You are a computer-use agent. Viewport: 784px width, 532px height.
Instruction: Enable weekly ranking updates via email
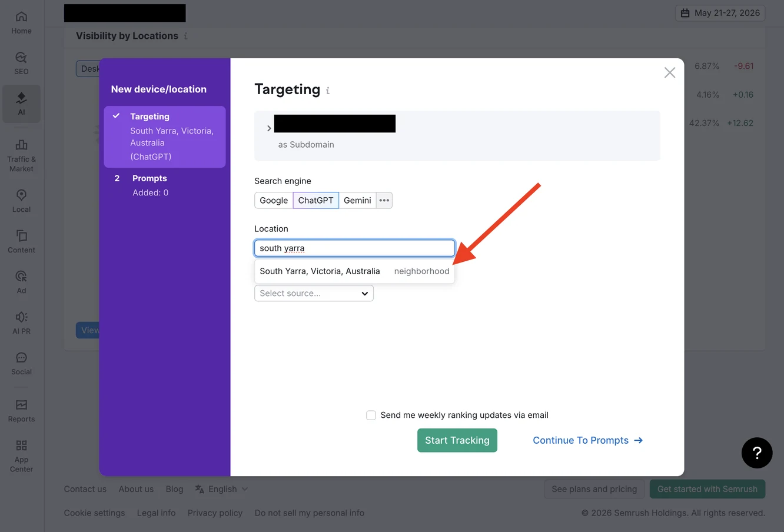371,415
